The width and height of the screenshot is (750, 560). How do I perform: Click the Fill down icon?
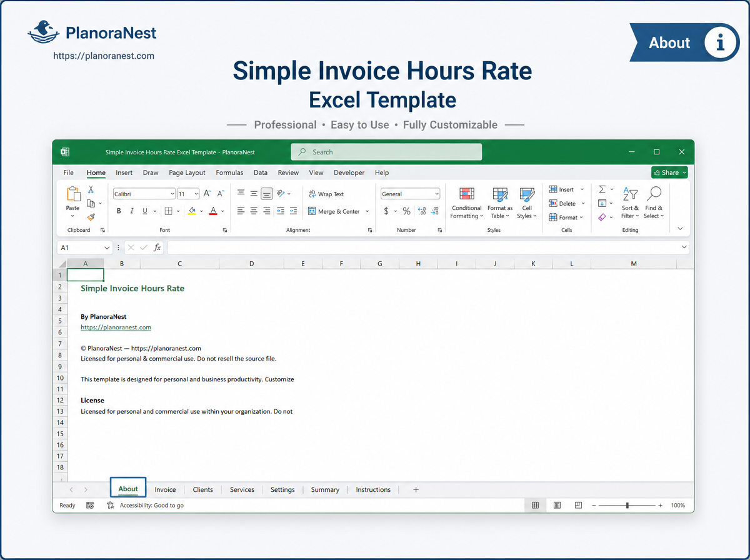pyautogui.click(x=602, y=203)
